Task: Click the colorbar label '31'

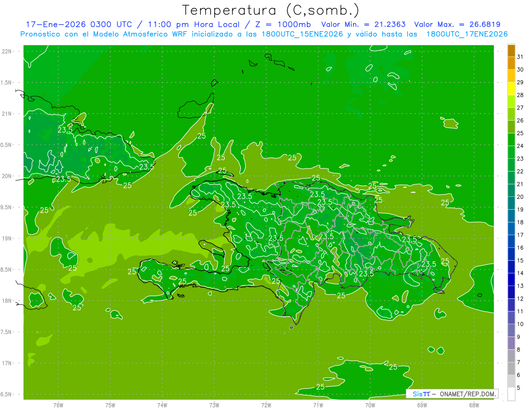Action: 520,57
